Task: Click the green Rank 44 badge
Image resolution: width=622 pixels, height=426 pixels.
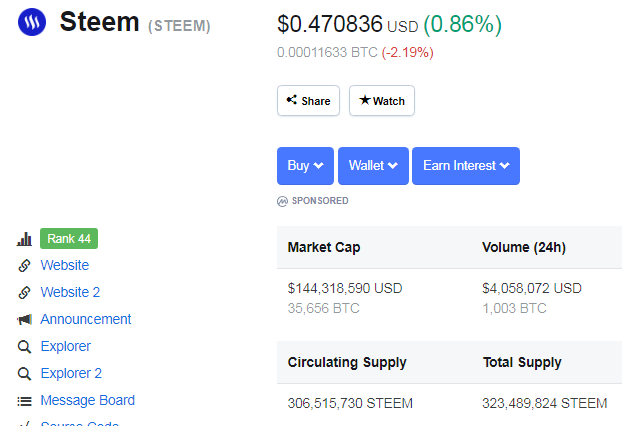Action: coord(69,239)
